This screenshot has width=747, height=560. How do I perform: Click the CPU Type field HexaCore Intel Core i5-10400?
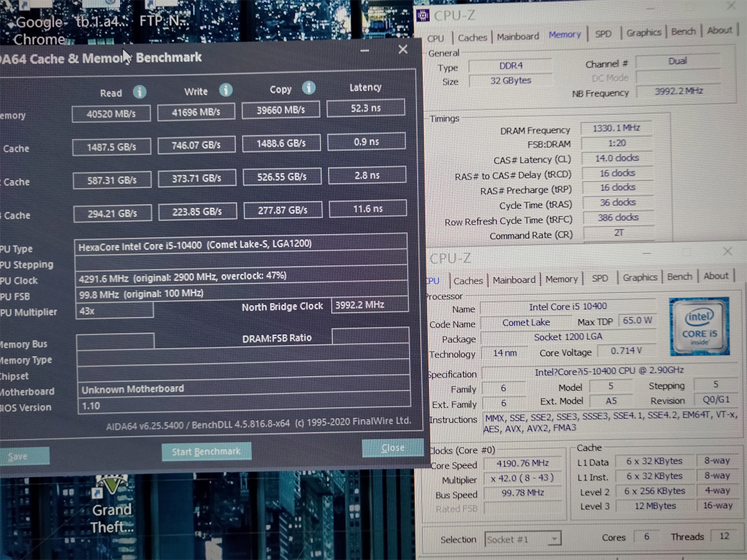(241, 245)
